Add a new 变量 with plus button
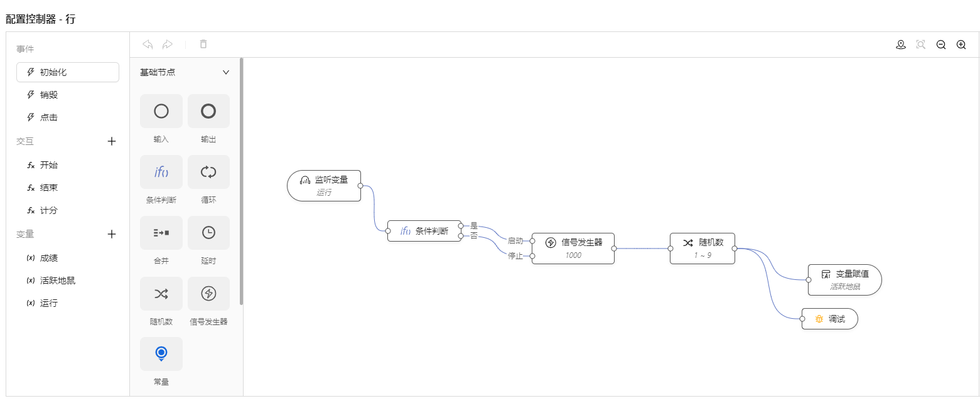This screenshot has height=401, width=980. point(112,234)
